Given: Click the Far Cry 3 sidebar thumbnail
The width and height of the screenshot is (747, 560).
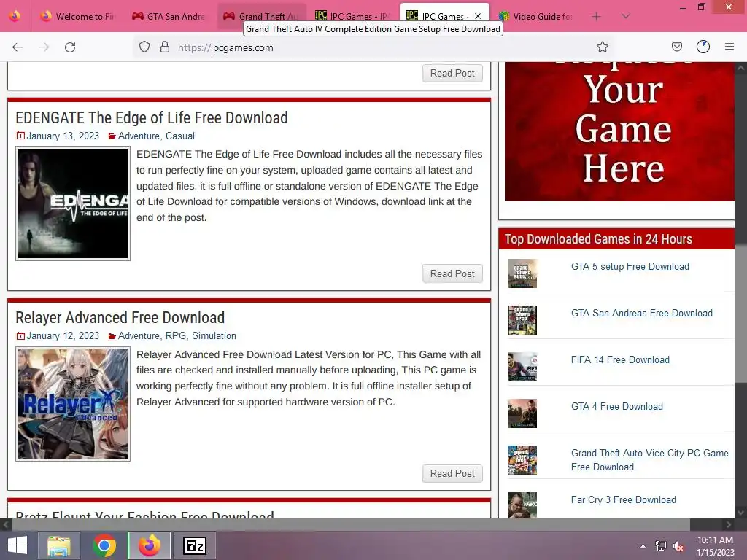Looking at the screenshot, I should [x=522, y=505].
